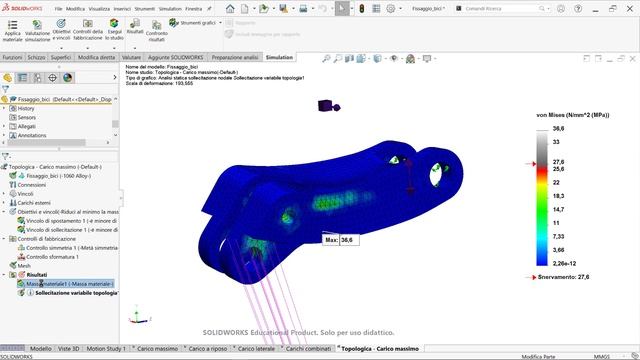The height and width of the screenshot is (360, 640).
Task: Open the Risultati ribbon tool
Action: coord(135,27)
